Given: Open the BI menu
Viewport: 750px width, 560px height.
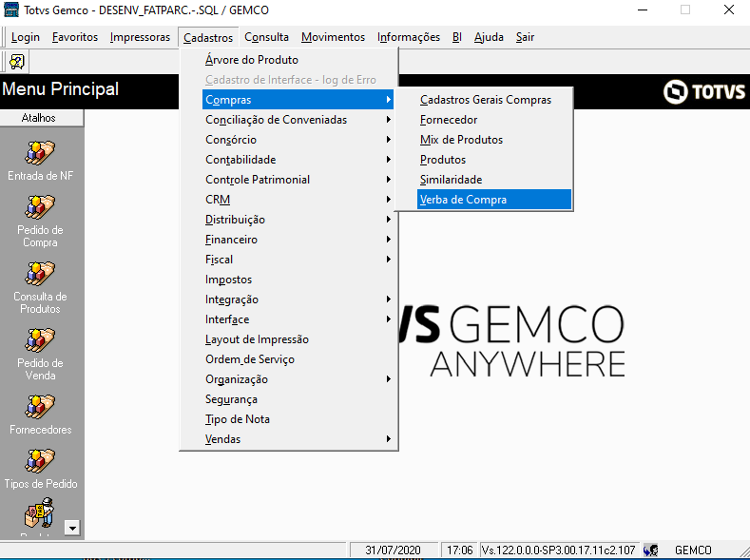Looking at the screenshot, I should [457, 37].
